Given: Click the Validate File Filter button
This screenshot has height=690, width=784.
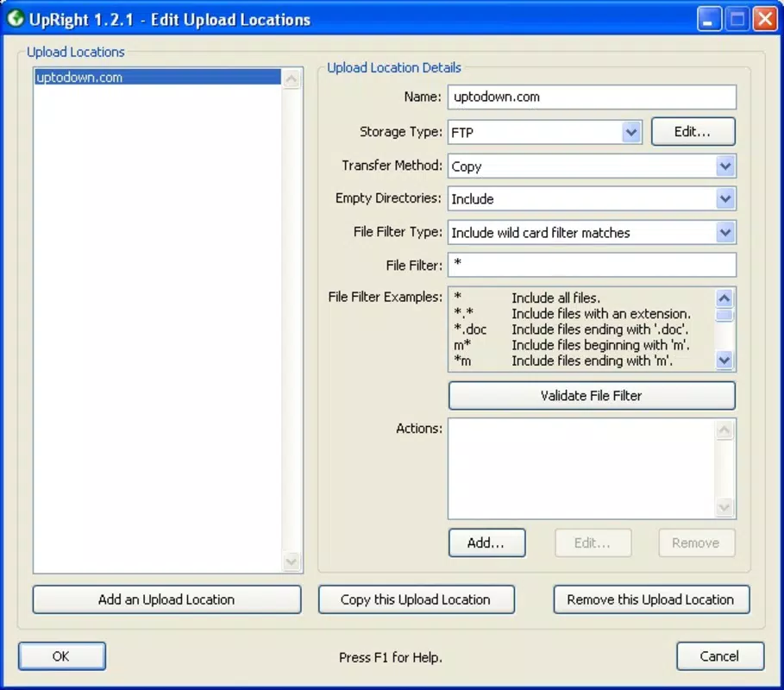Looking at the screenshot, I should pos(592,396).
